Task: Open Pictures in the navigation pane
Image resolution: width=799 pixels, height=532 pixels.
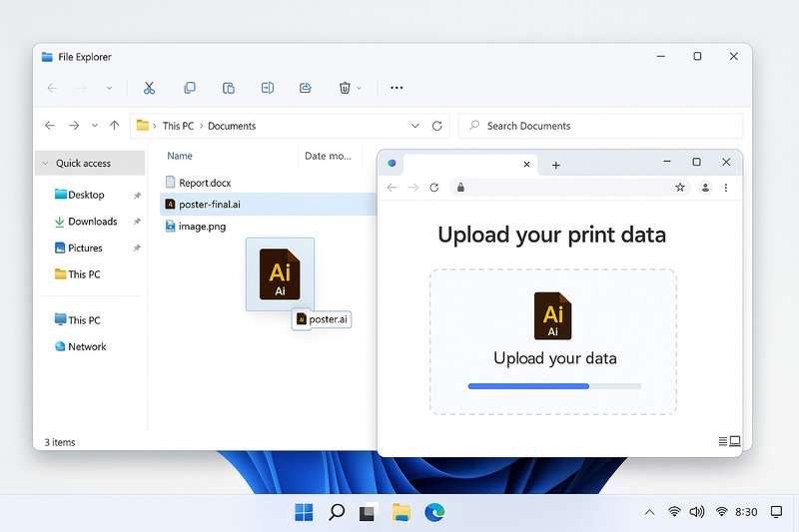Action: 79,248
